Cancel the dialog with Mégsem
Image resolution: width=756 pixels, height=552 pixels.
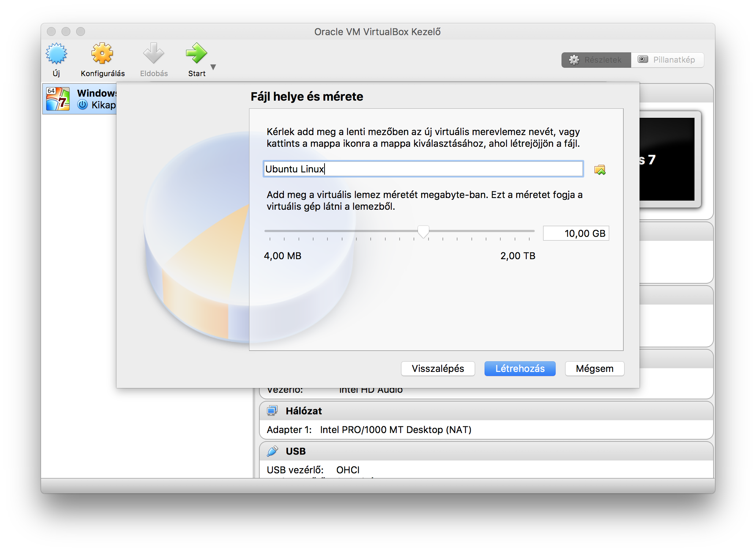click(x=594, y=369)
